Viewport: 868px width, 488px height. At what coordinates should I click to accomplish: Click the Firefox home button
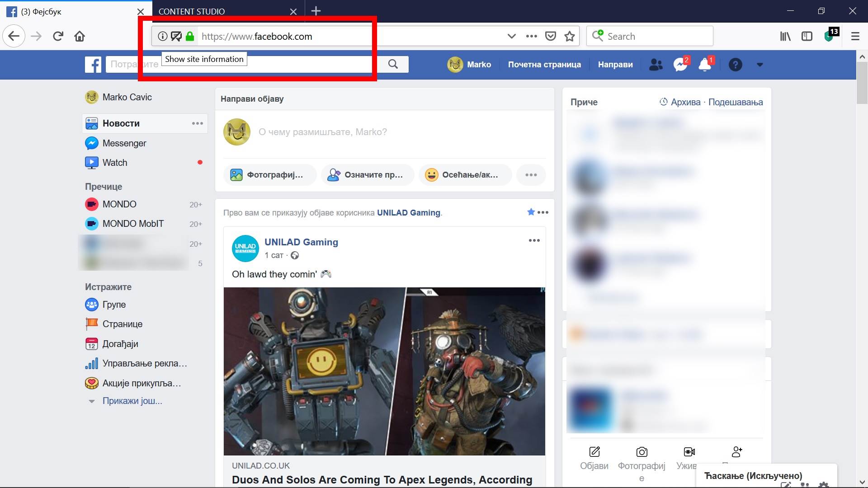80,36
